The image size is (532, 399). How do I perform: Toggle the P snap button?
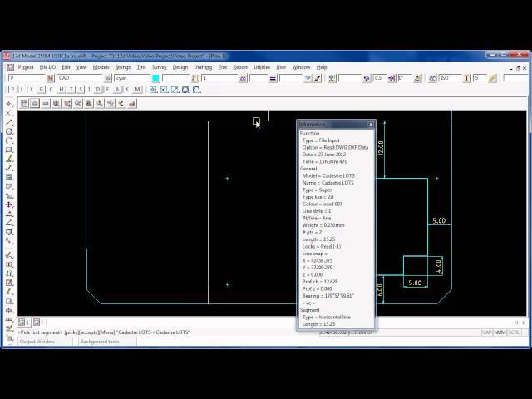pos(12,90)
